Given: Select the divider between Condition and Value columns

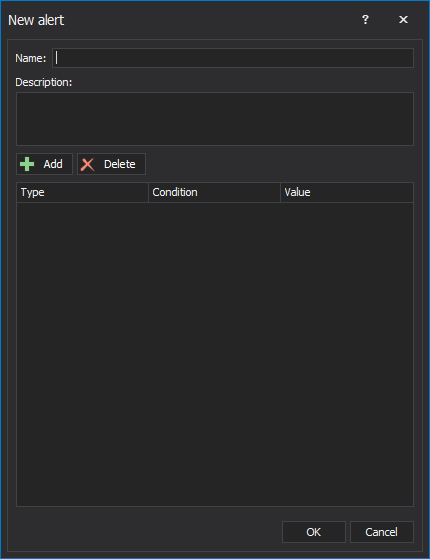Looking at the screenshot, I should [x=280, y=192].
